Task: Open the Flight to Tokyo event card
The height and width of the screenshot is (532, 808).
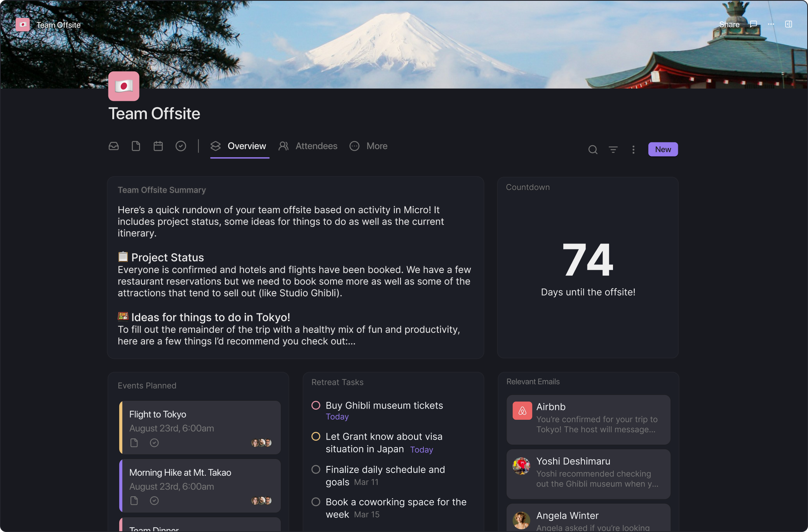Action: (200, 427)
